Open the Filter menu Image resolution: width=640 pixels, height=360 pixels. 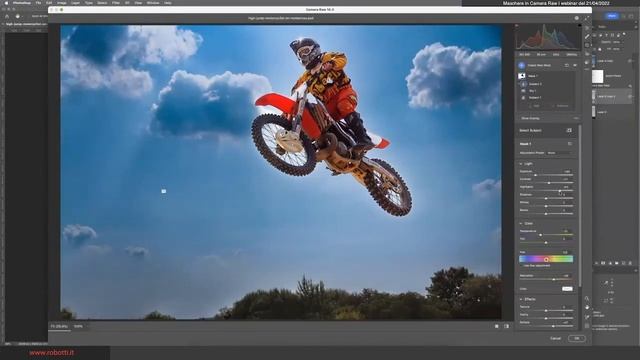[x=116, y=2]
